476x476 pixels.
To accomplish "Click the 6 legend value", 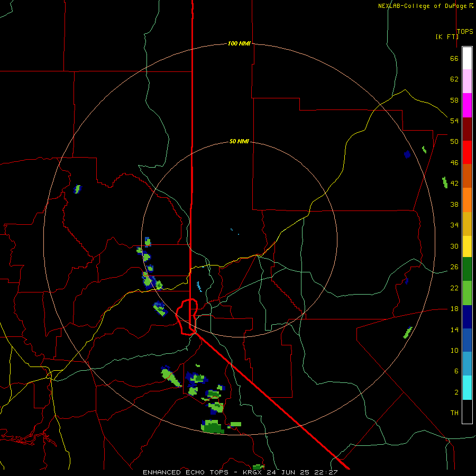I will point(456,371).
